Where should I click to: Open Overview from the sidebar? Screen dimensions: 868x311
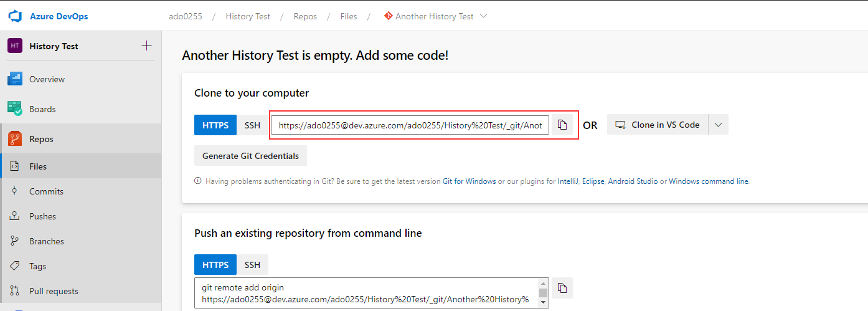(81, 79)
